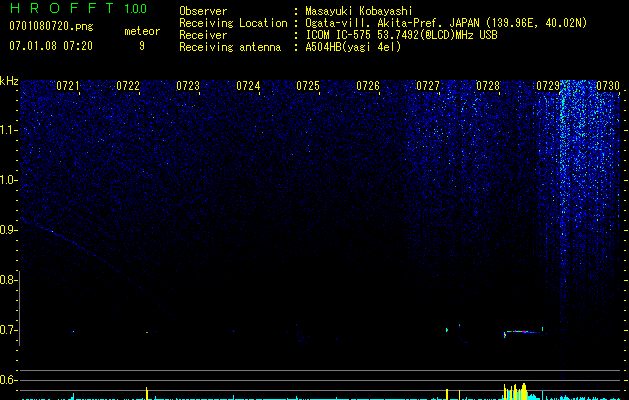Screen dimensions: 629x400
Task: Click the 0.8 kHz frequency tick label
Action: [8, 280]
